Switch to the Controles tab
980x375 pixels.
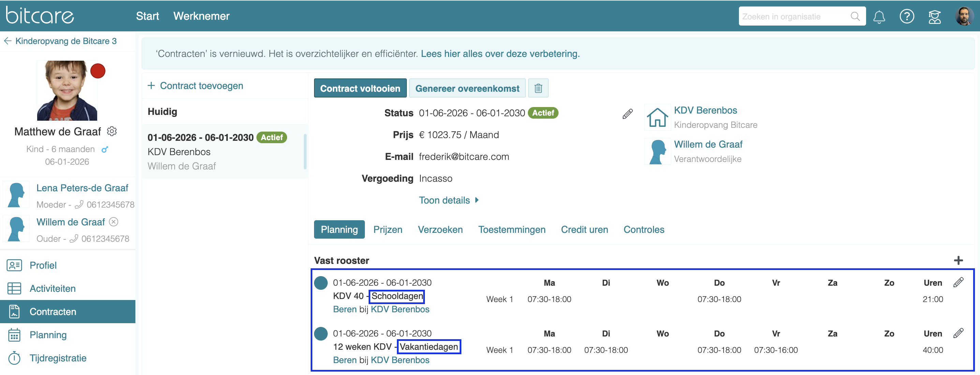644,229
